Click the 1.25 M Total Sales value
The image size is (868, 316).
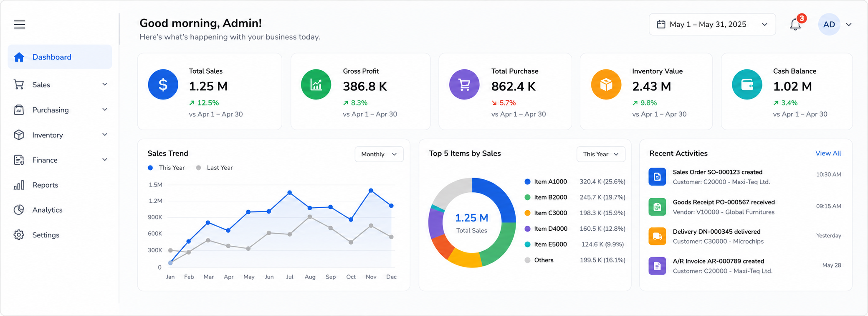(x=208, y=87)
